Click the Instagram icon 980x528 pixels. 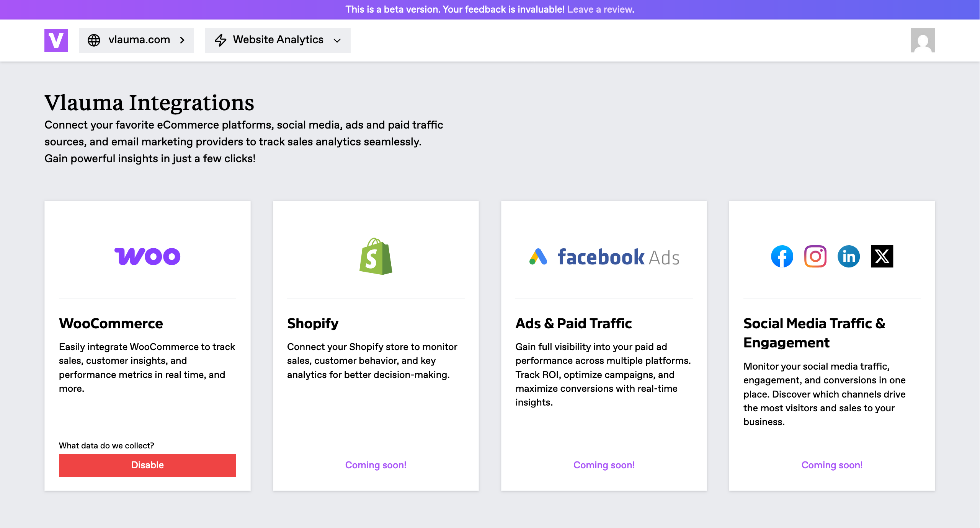815,256
